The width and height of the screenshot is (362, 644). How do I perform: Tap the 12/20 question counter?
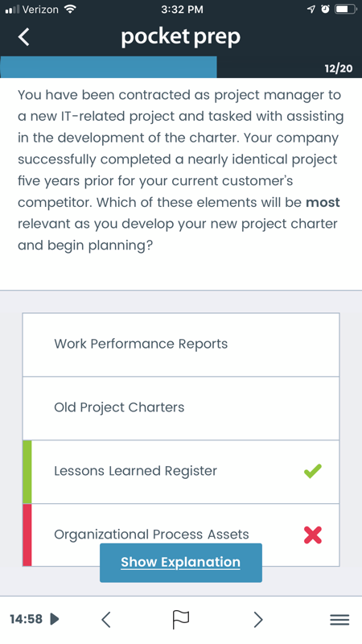(x=338, y=68)
